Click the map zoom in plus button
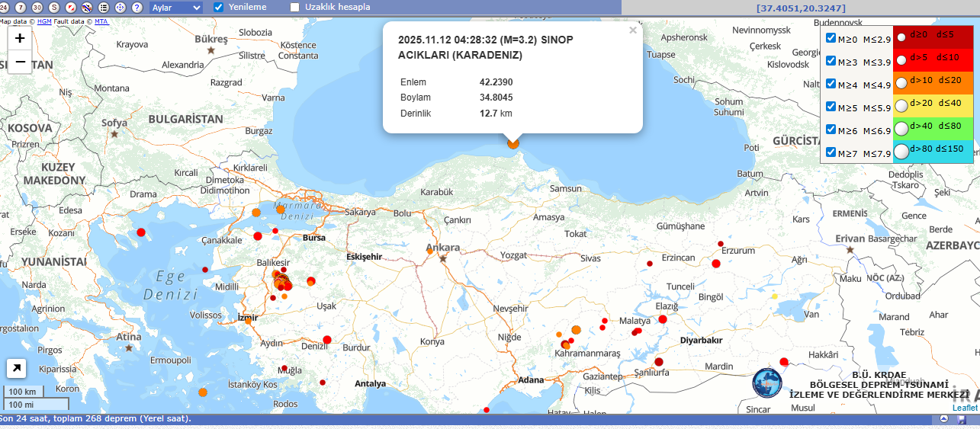 click(20, 38)
